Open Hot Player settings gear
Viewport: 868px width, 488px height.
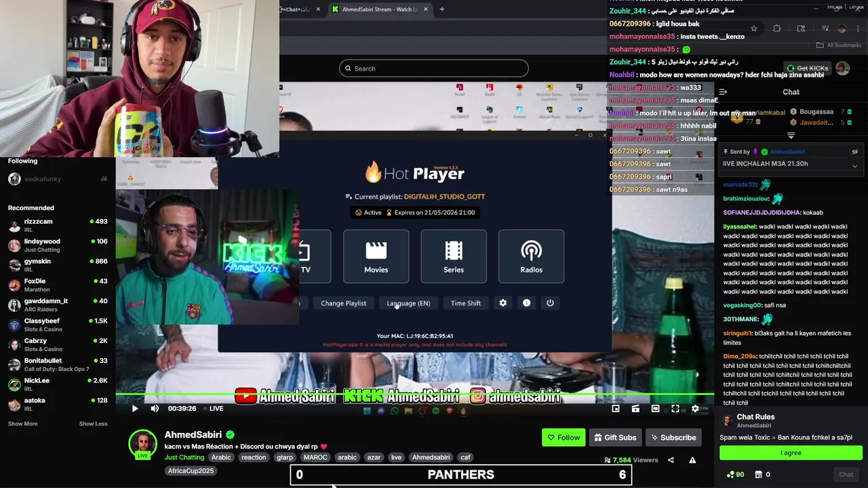(x=502, y=303)
